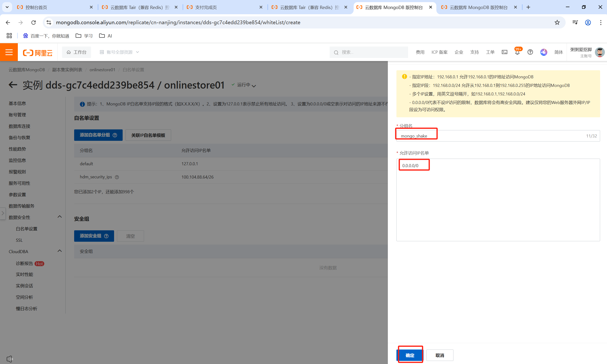Open the tab search dropdown arrow
Screen dimensions: 607x364
[x=7, y=7]
